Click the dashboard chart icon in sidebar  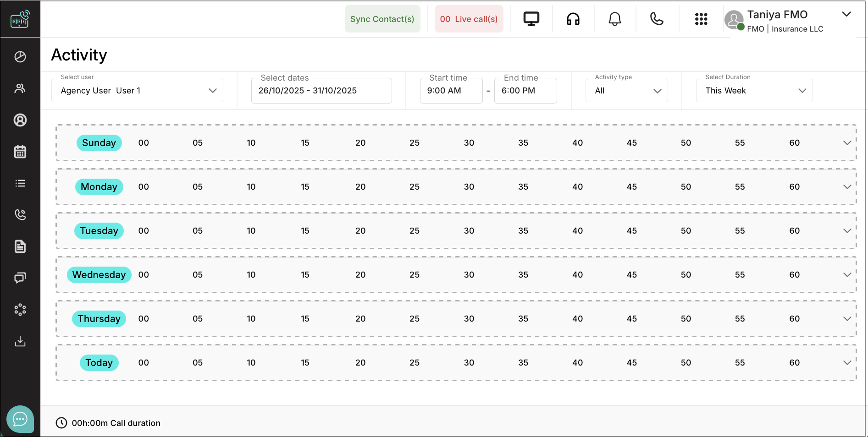point(20,57)
